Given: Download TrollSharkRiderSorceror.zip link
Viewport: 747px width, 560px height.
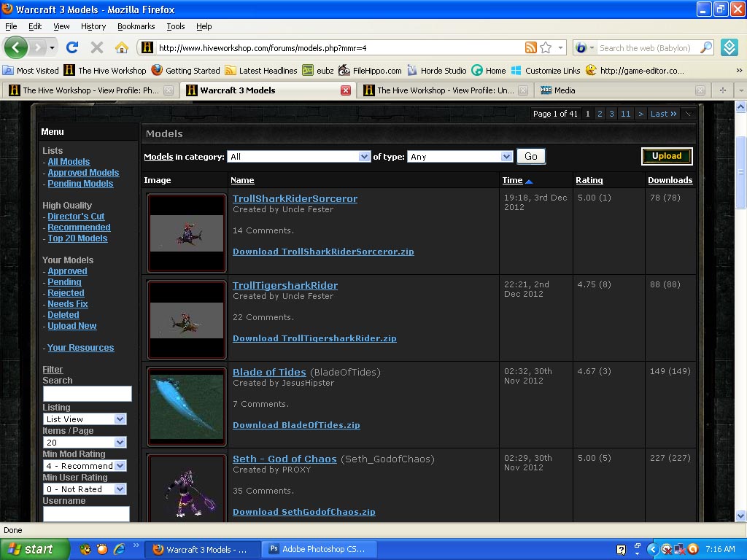Looking at the screenshot, I should coord(323,252).
